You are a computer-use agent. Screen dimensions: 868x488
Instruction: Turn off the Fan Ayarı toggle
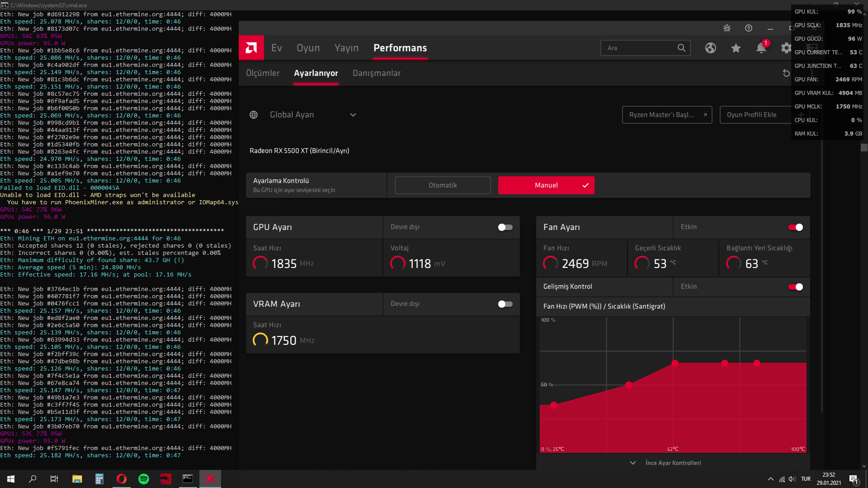[795, 227]
